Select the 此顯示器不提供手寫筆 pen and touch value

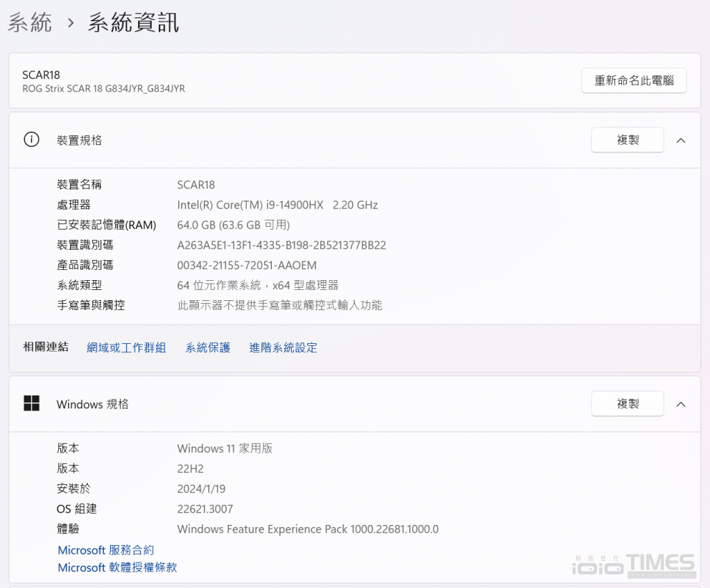280,305
